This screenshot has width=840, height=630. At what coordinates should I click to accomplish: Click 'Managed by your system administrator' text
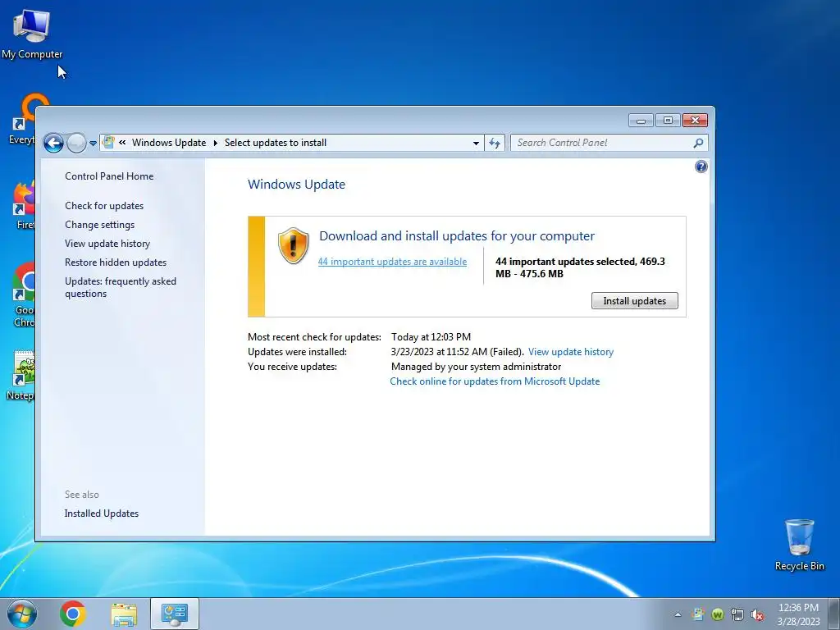pyautogui.click(x=476, y=367)
